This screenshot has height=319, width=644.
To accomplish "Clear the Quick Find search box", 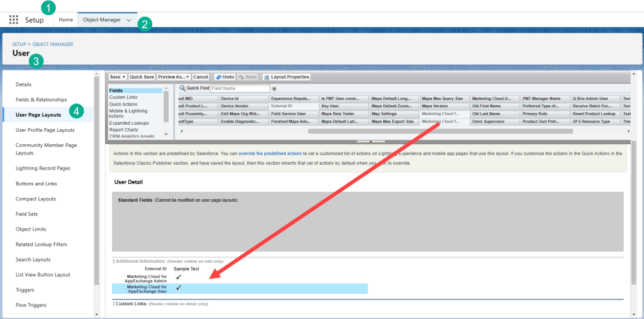I will pyautogui.click(x=274, y=89).
